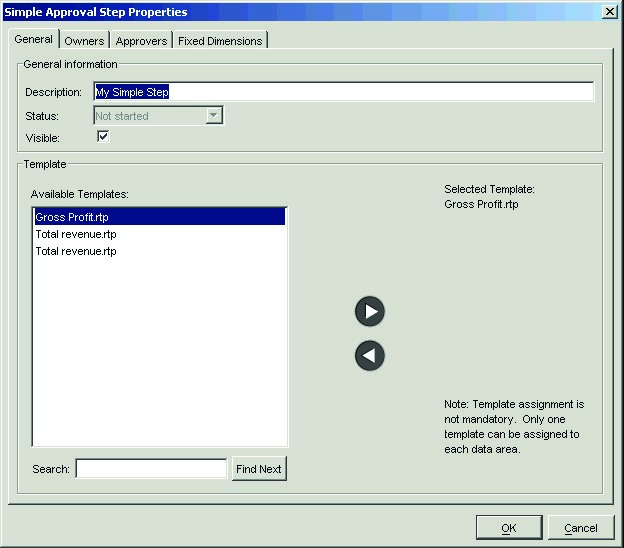Confirm with the OK button
This screenshot has width=624, height=548.
[x=508, y=527]
